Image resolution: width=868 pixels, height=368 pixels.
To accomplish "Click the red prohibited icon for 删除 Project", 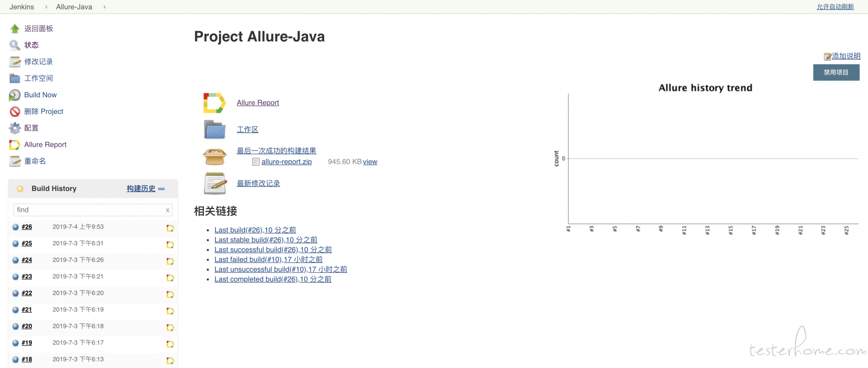I will coord(15,111).
